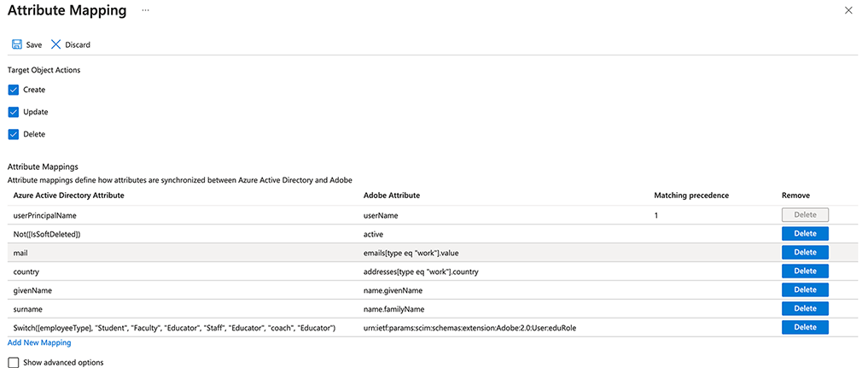Enable Show advanced options

(14, 362)
